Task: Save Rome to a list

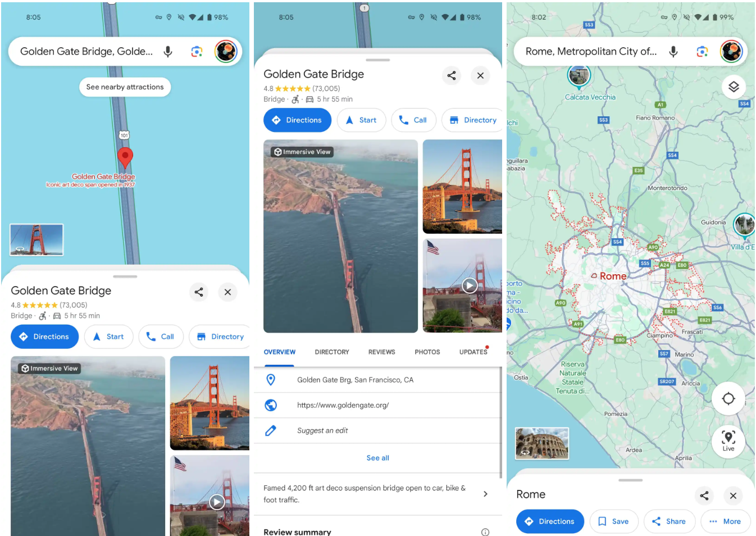Action: [614, 521]
